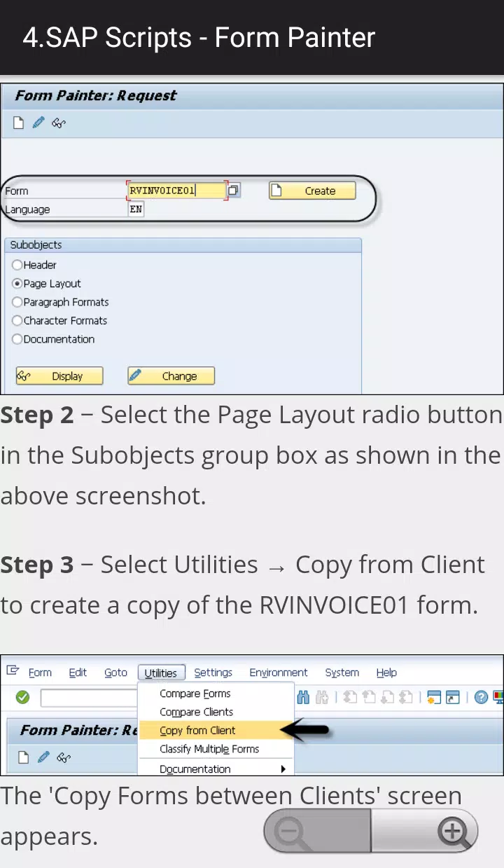Click the blue Help question mark icon

click(x=481, y=697)
